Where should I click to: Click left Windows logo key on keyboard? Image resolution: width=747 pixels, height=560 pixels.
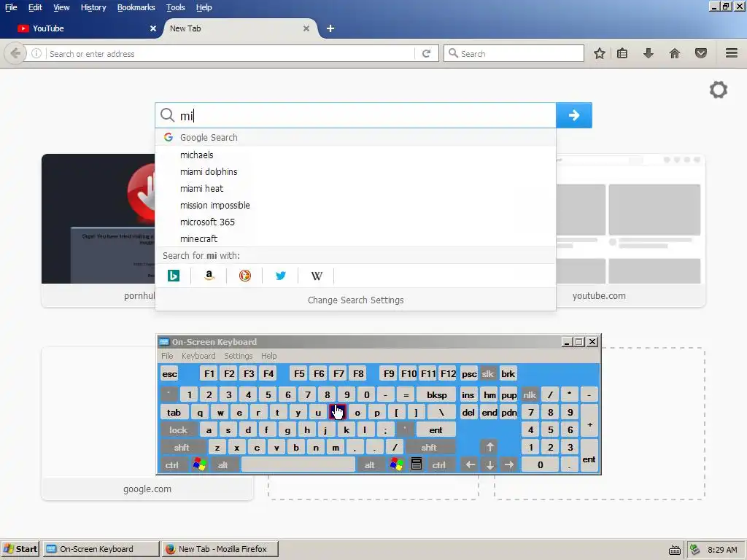200,464
